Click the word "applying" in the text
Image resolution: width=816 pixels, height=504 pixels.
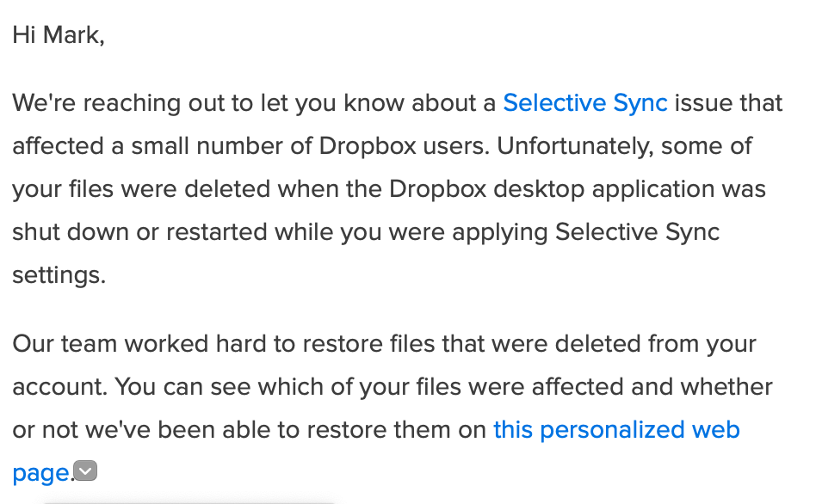(x=498, y=232)
